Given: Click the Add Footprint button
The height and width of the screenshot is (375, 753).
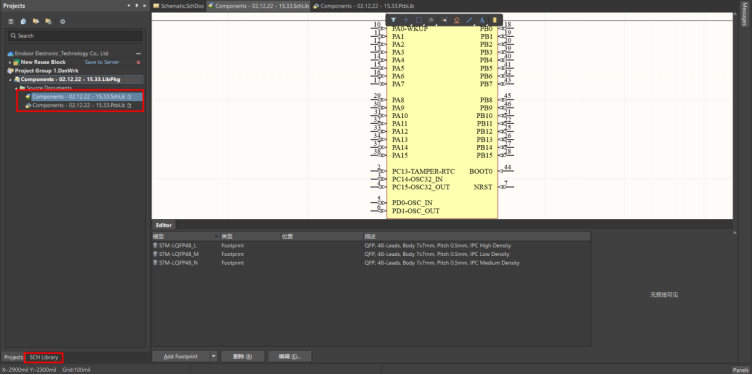Looking at the screenshot, I should [181, 356].
